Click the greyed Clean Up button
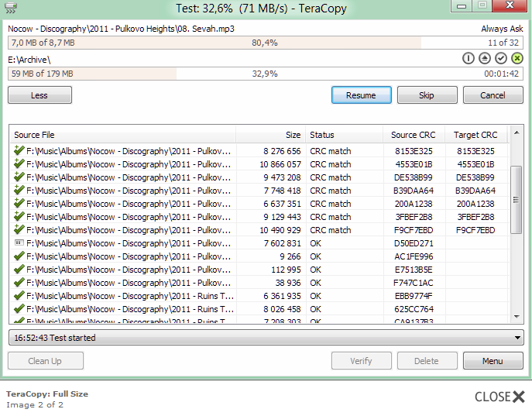532x416 pixels. 46,361
